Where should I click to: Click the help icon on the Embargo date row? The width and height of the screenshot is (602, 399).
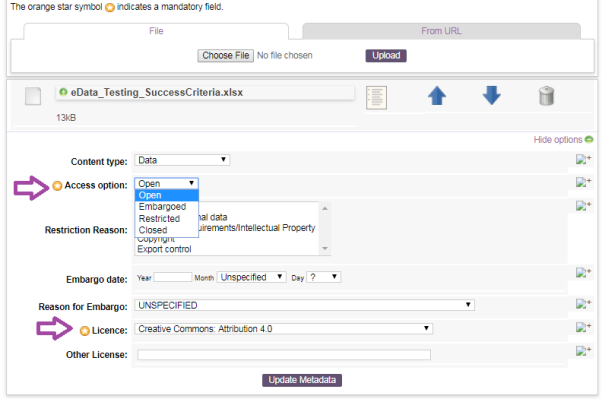click(584, 273)
